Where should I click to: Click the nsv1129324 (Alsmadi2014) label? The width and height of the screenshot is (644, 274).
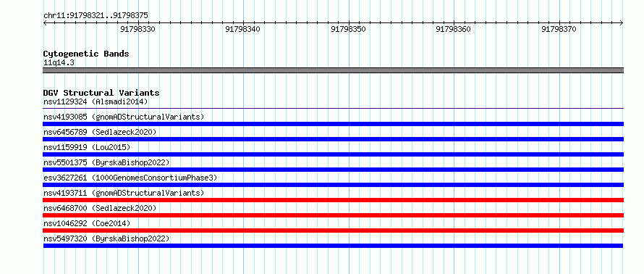coord(96,101)
